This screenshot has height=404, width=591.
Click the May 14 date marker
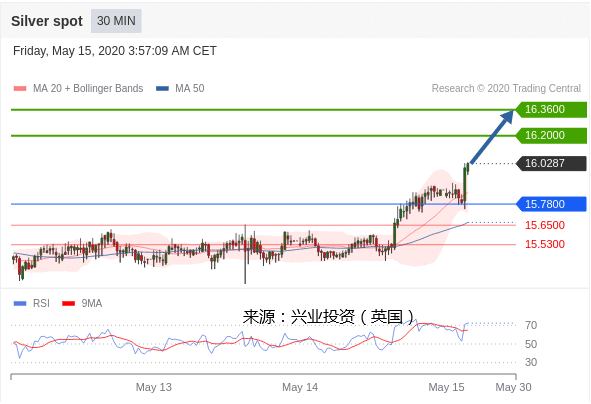[300, 387]
